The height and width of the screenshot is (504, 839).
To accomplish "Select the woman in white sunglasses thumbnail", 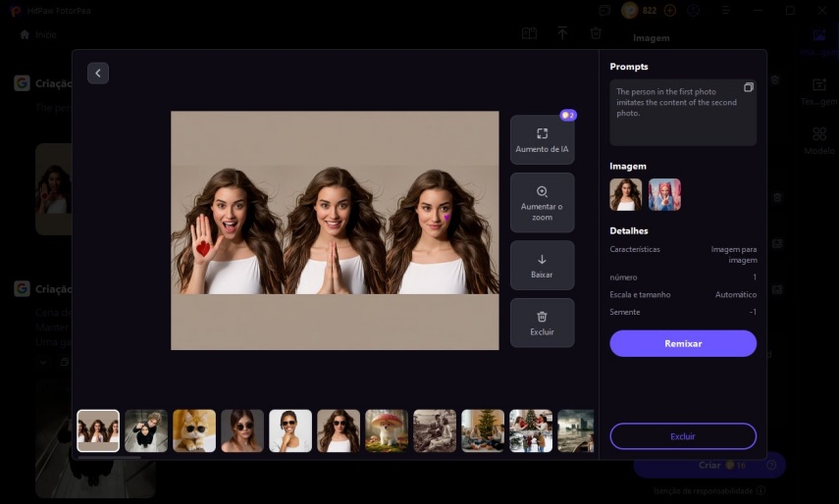I will [x=290, y=430].
